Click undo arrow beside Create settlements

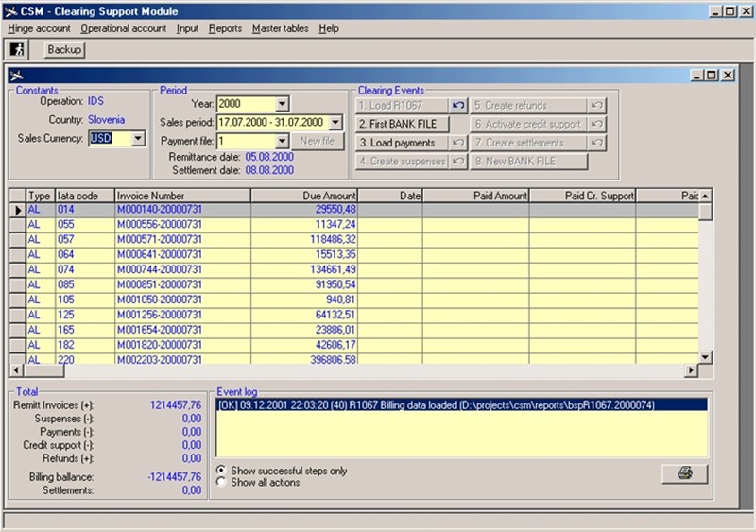pyautogui.click(x=596, y=143)
